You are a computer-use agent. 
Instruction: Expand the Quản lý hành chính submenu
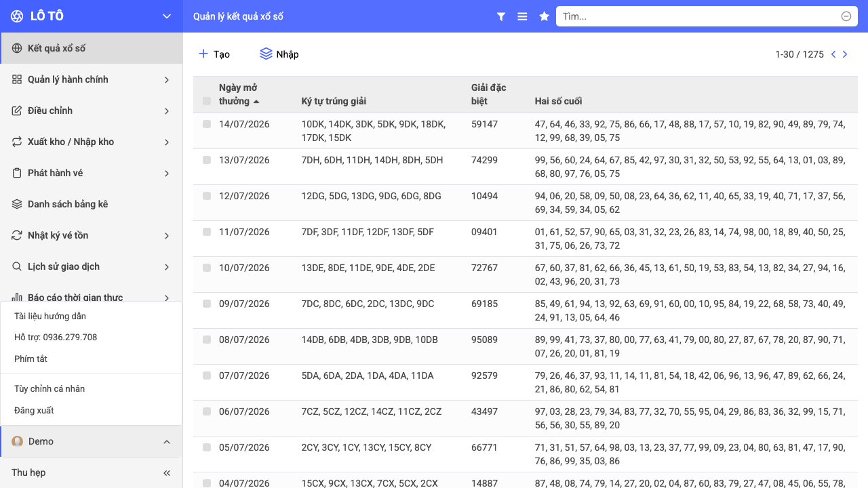point(91,79)
